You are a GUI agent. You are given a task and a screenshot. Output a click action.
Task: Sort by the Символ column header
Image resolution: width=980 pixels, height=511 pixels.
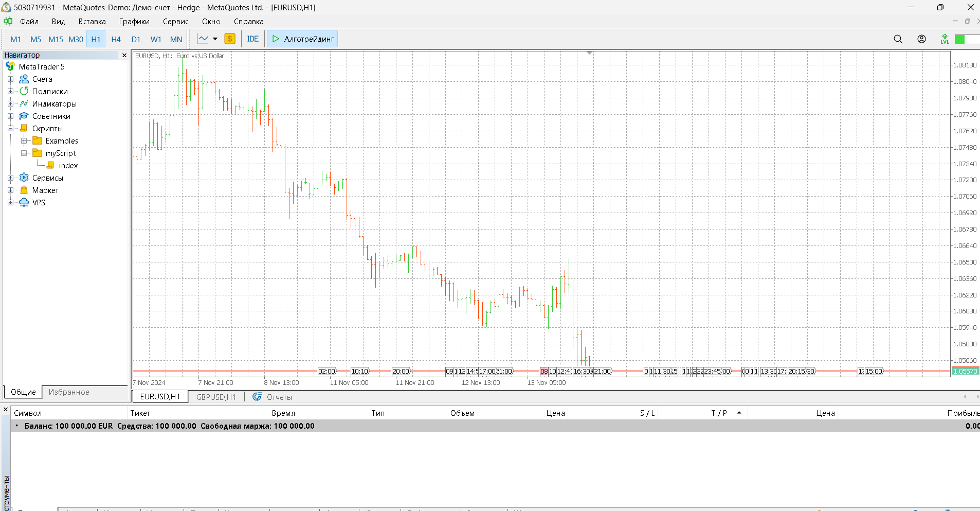(69, 413)
